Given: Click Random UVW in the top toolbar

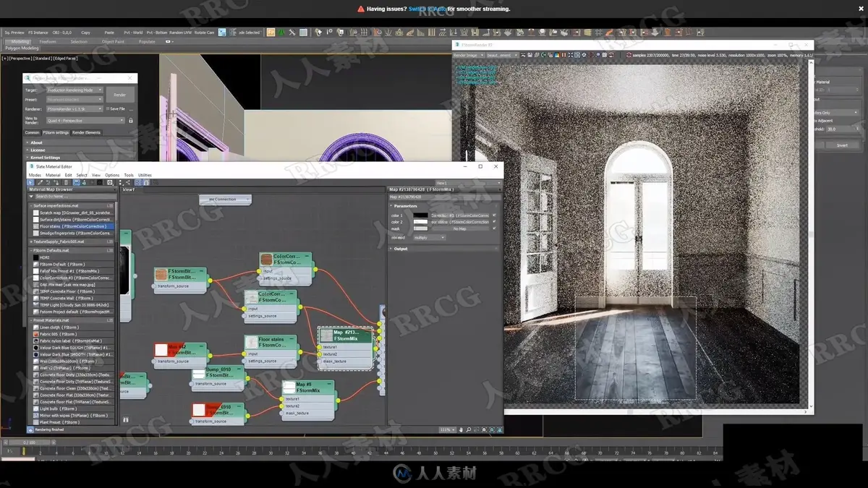Looking at the screenshot, I should (x=182, y=33).
